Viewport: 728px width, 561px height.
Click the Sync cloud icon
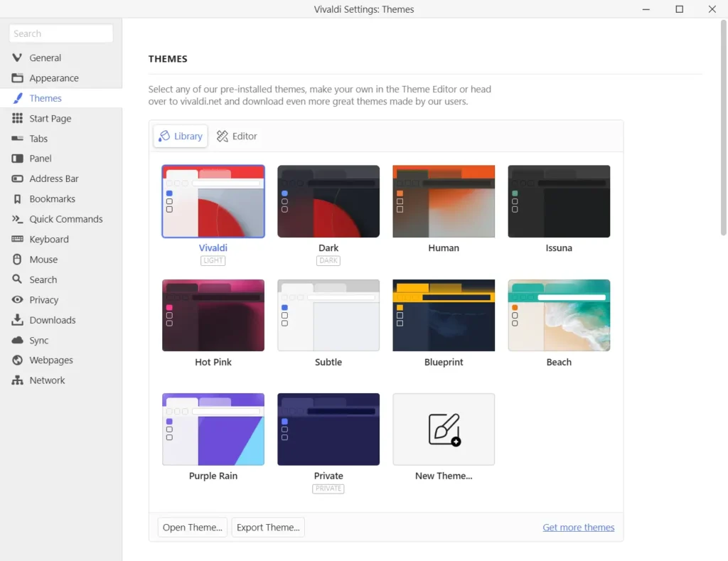click(17, 340)
